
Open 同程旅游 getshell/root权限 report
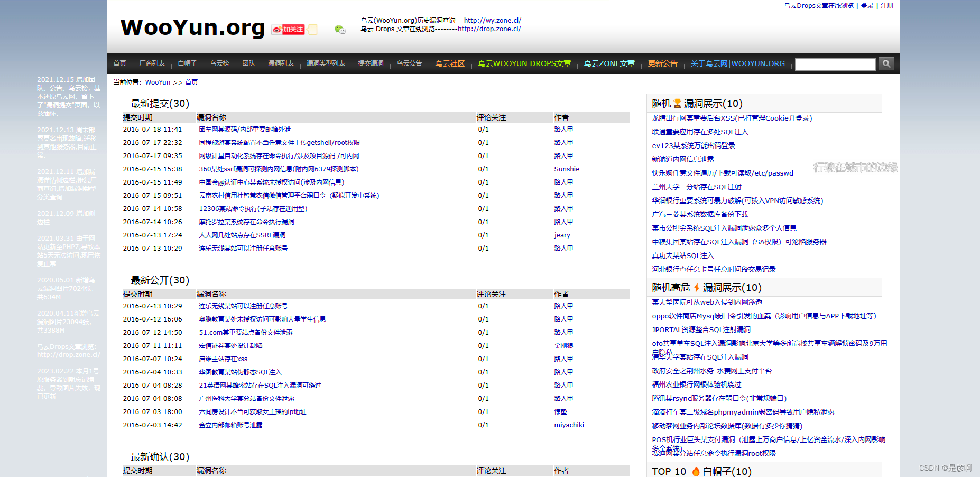280,143
